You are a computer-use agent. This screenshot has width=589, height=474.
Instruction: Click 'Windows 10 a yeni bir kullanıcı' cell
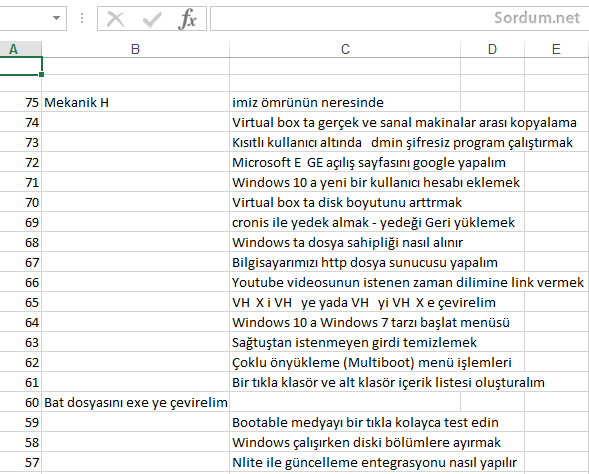click(x=345, y=182)
